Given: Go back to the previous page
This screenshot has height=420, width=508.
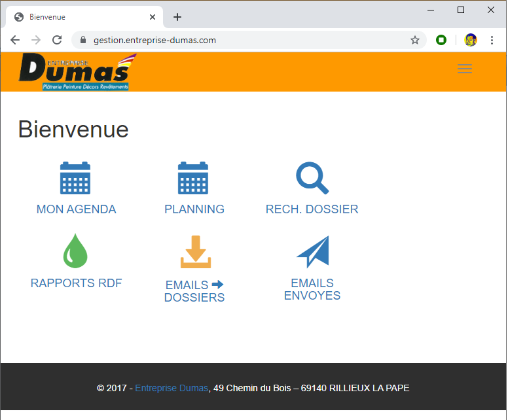Looking at the screenshot, I should coord(15,40).
